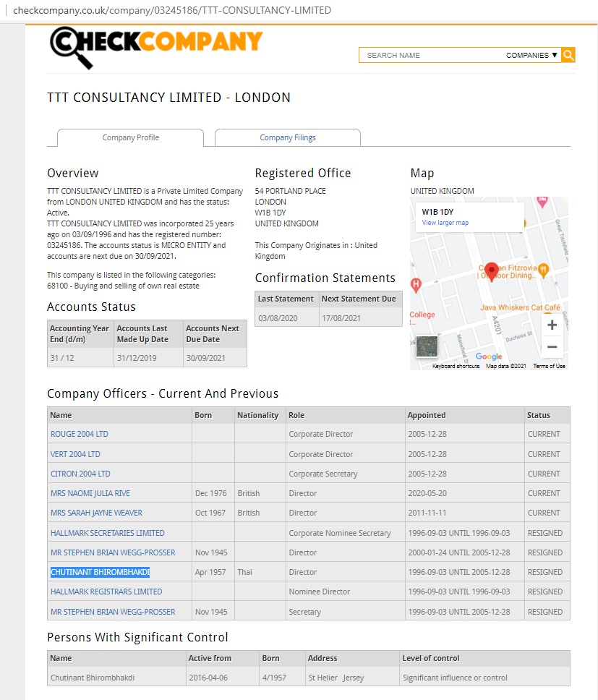Click the restaurant marker beside Fitzrovia label
The height and width of the screenshot is (700, 598).
pos(544,270)
